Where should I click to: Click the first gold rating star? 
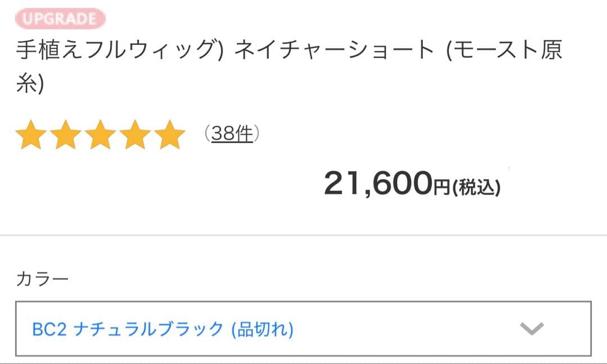32,134
